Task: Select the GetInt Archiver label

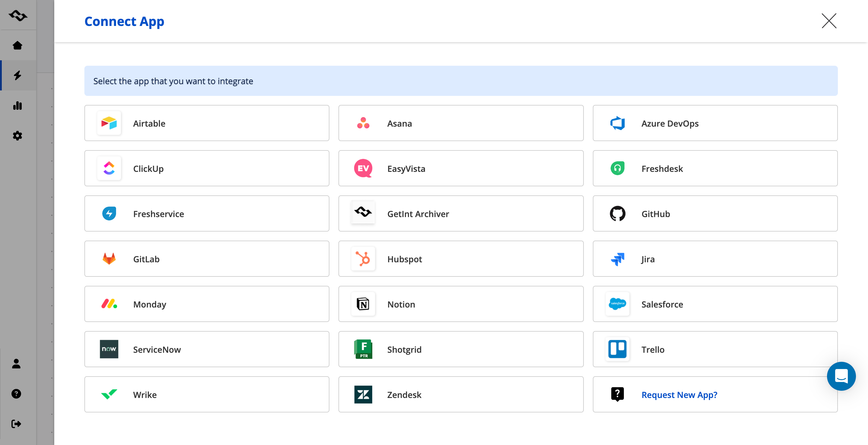Action: pos(418,214)
